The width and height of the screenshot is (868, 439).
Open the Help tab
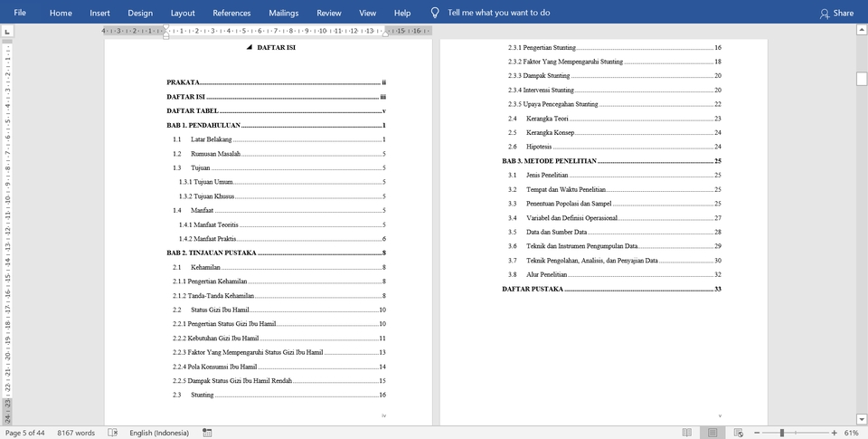[x=402, y=13]
